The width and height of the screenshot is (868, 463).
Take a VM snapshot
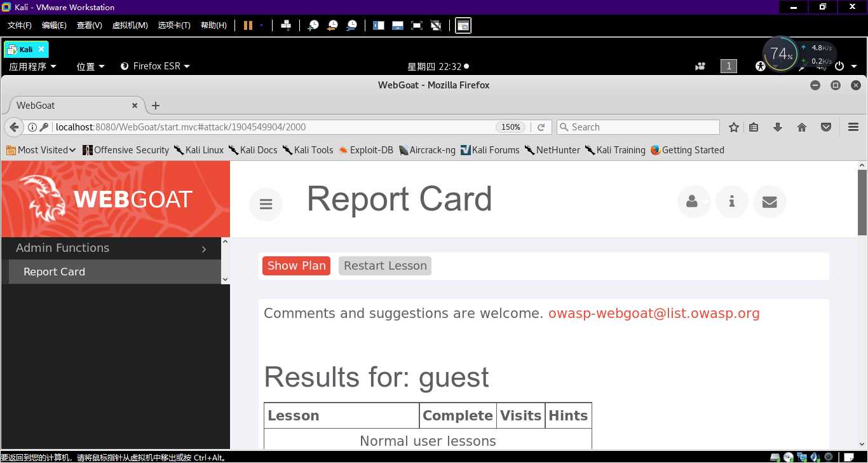click(x=313, y=25)
